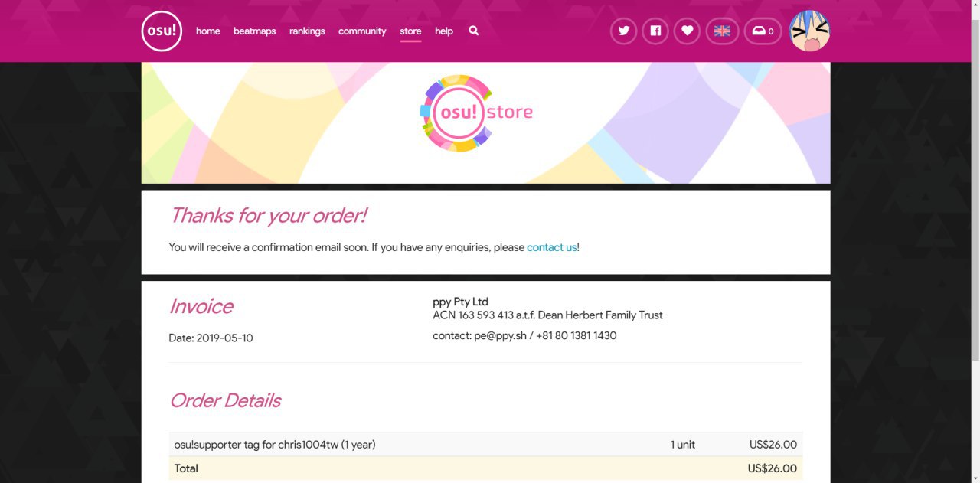The height and width of the screenshot is (483, 980).
Task: Open the notifications inbox showing 0
Action: [763, 31]
